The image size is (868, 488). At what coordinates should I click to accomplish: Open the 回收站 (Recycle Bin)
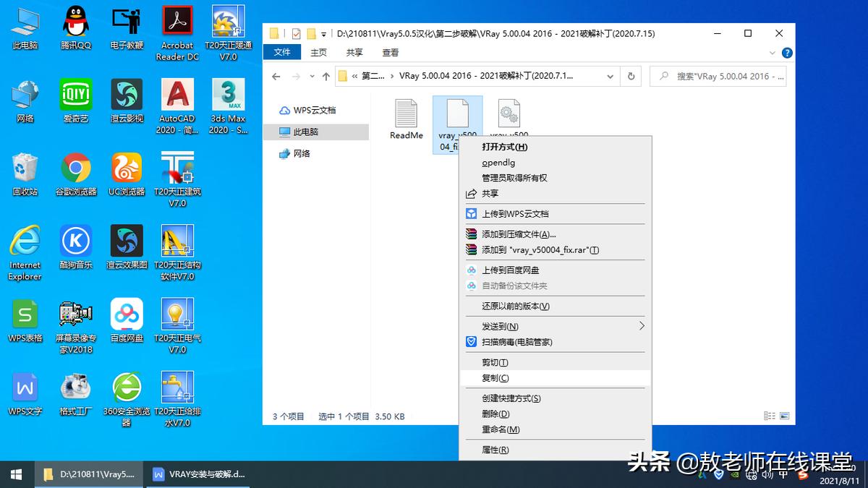pos(25,166)
